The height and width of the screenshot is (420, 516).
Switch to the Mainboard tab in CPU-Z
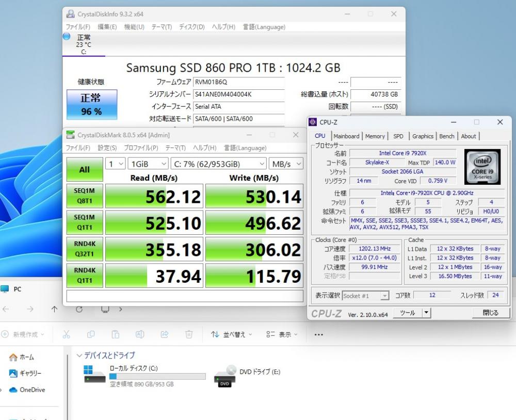[346, 136]
